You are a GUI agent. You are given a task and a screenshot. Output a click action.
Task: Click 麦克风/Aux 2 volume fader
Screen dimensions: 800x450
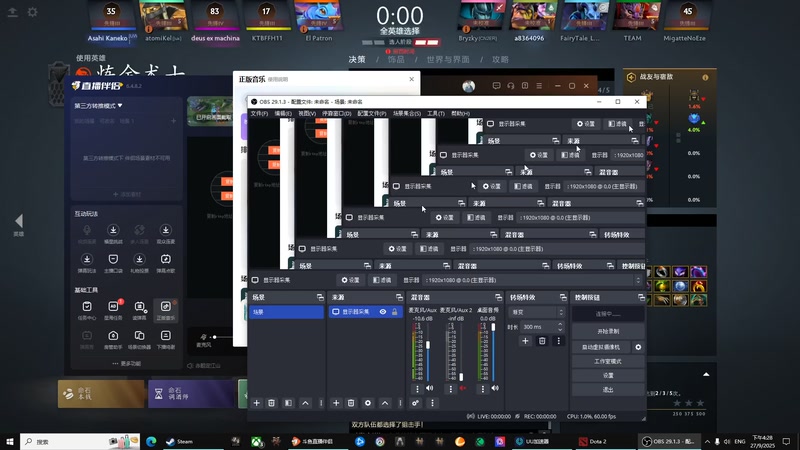461,377
